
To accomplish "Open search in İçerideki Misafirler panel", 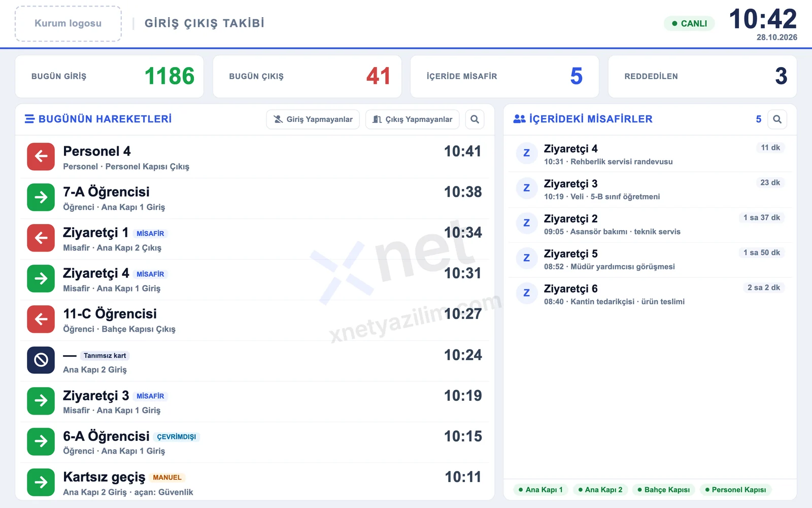I will [x=777, y=119].
